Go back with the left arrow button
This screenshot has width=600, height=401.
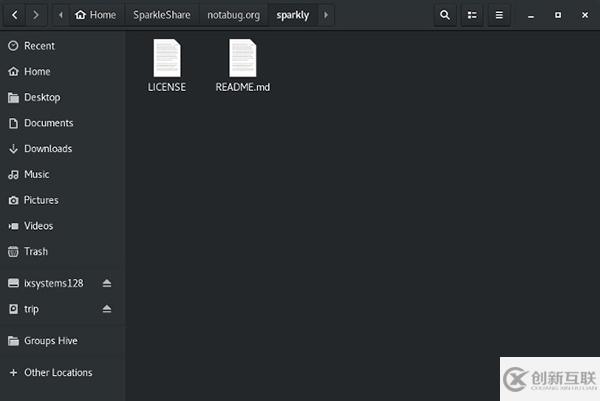coord(15,15)
